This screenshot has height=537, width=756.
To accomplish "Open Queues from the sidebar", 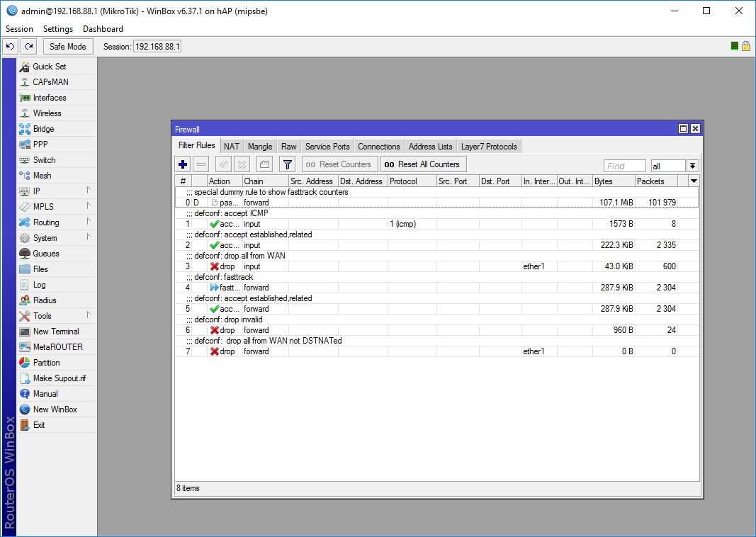I will [57, 254].
